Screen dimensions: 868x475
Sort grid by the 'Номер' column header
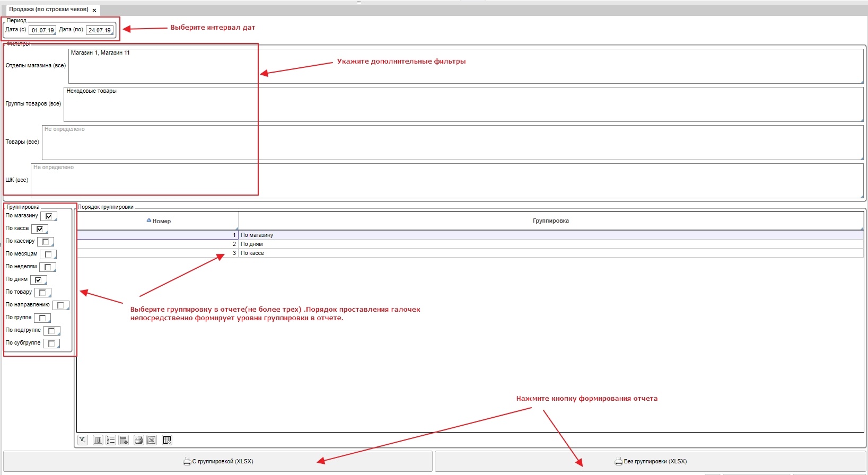coord(158,221)
